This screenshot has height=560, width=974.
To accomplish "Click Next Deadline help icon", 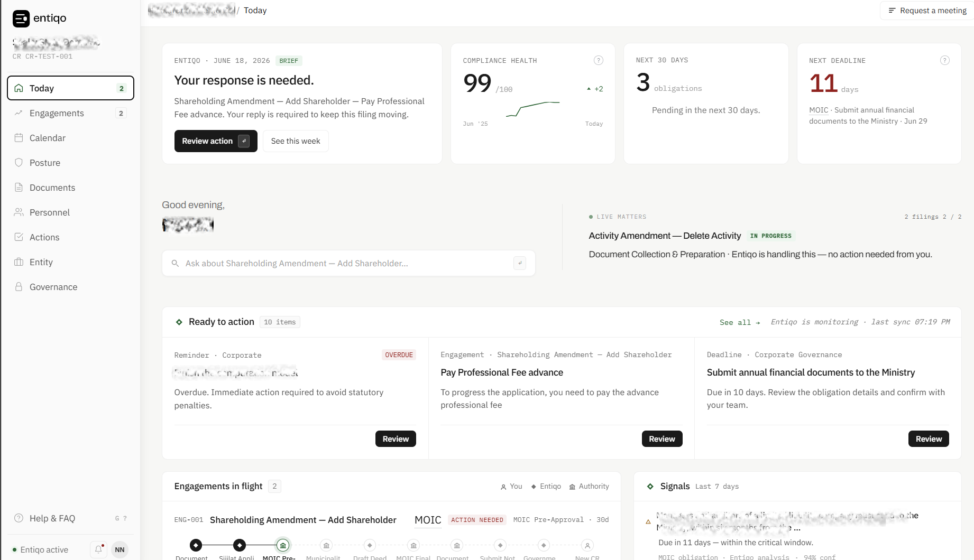I will click(945, 60).
